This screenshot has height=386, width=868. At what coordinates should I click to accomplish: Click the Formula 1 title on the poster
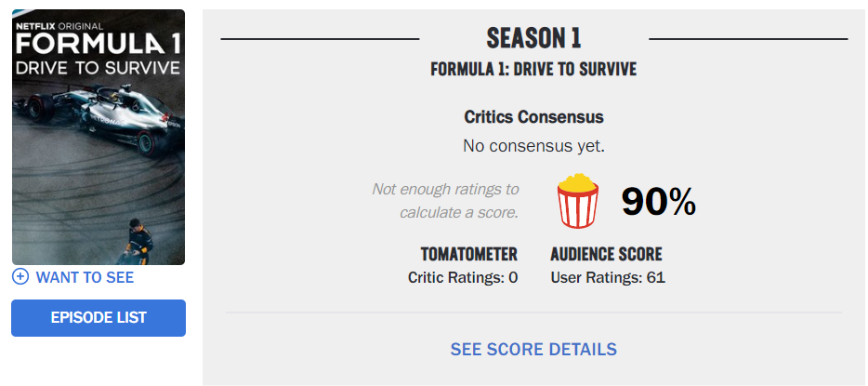coord(96,46)
